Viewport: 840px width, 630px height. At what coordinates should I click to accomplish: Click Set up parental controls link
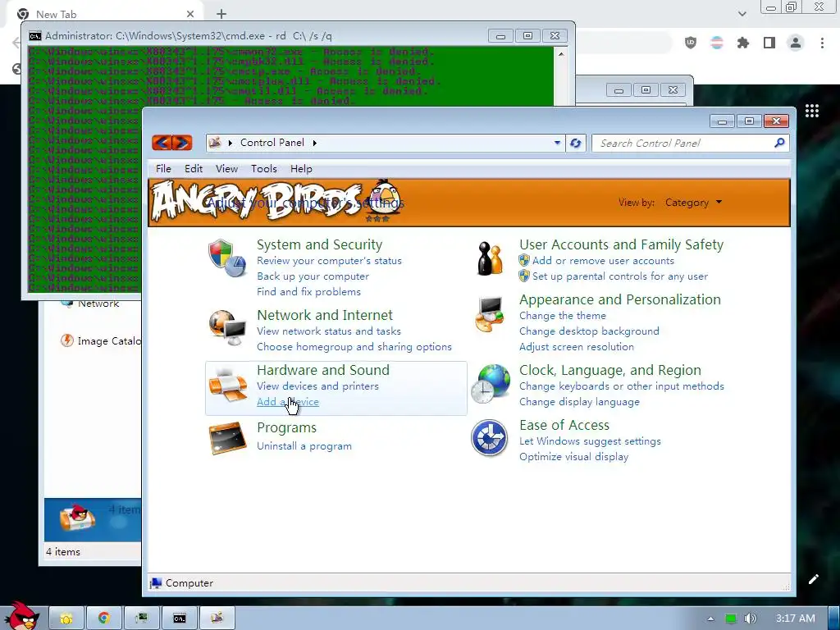620,276
